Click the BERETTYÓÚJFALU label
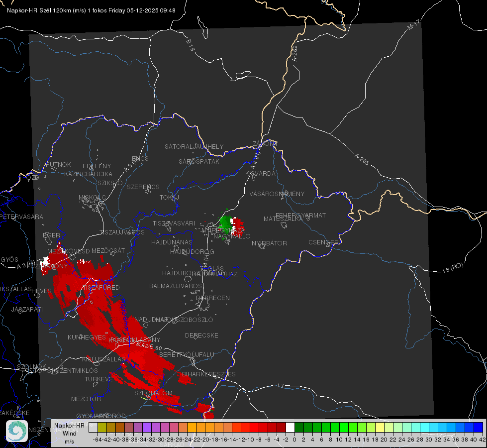 pos(187,354)
